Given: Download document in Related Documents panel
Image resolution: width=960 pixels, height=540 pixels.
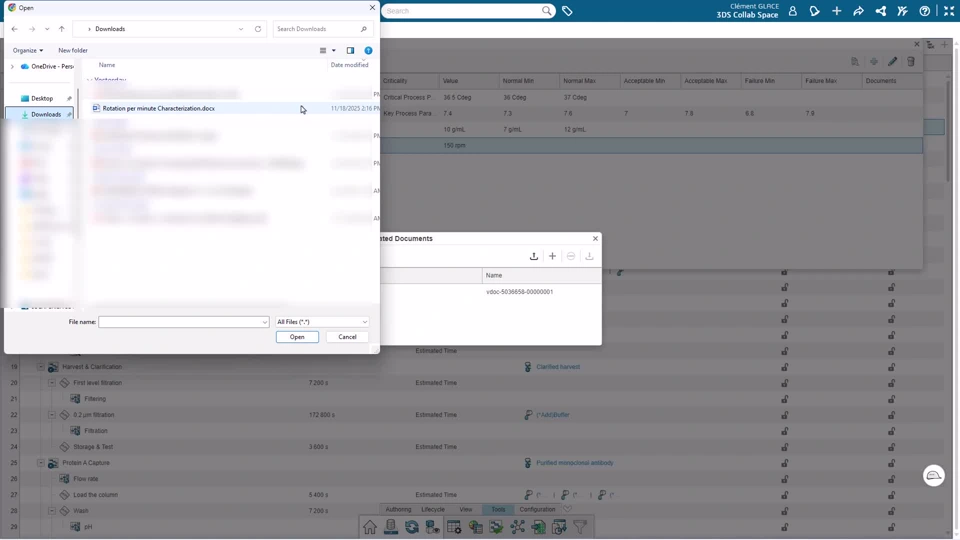Looking at the screenshot, I should pos(589,257).
